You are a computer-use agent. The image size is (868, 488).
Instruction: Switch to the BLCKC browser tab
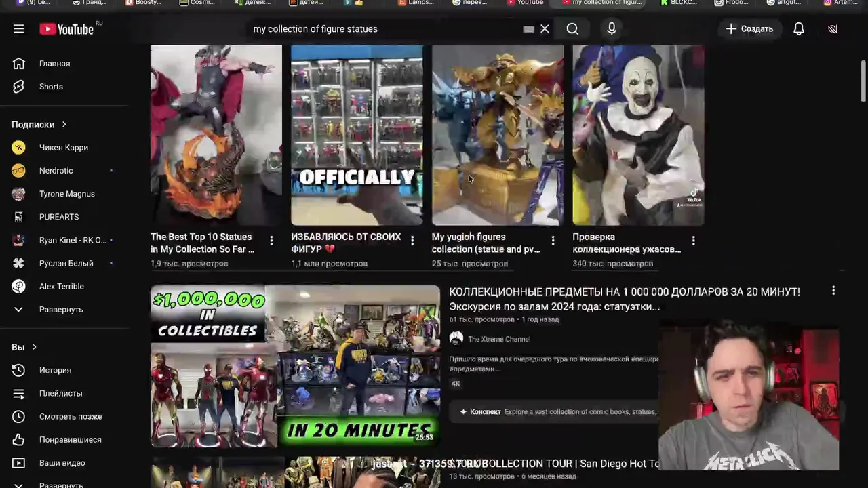(680, 3)
